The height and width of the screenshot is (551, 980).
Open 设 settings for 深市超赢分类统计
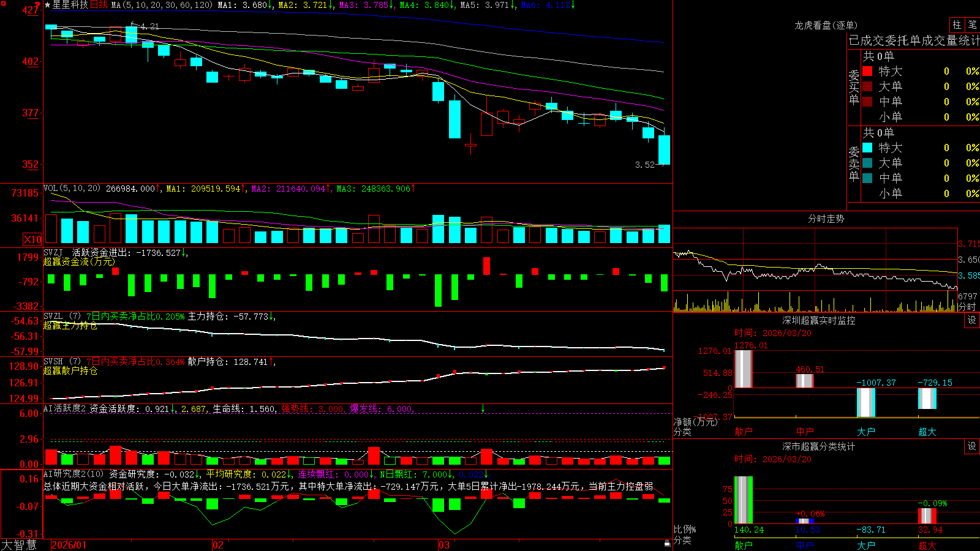pos(972,446)
